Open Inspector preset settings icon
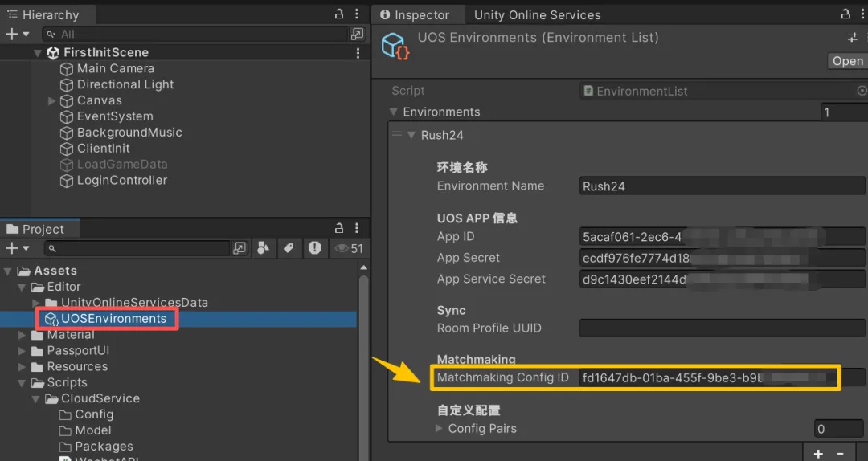868x461 pixels. click(x=853, y=38)
